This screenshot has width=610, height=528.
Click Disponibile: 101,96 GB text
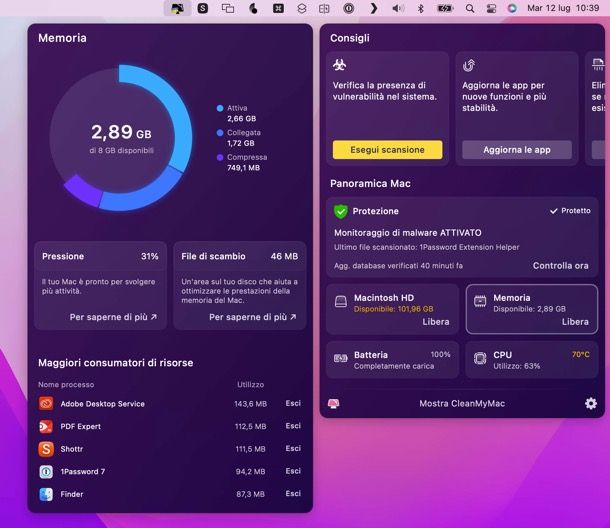(393, 309)
